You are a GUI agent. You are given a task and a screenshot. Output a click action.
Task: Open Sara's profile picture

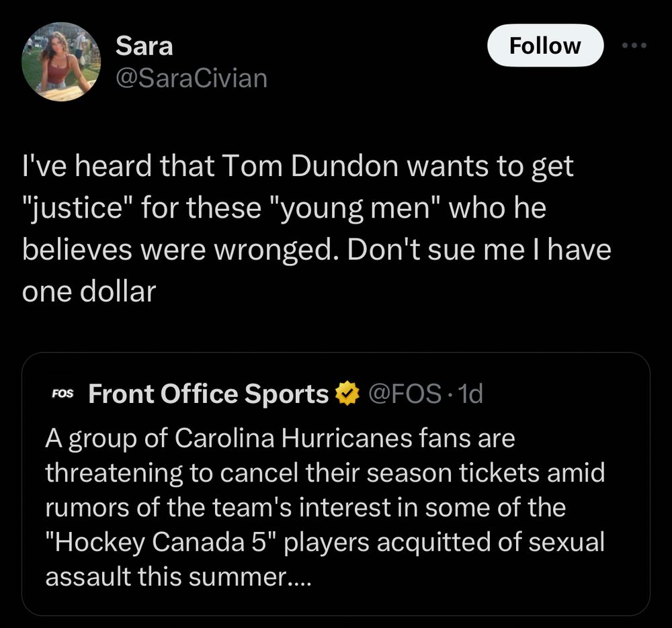61,61
